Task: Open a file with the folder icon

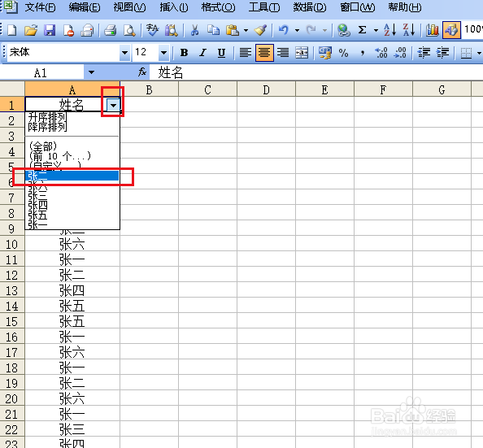Action: 31,30
